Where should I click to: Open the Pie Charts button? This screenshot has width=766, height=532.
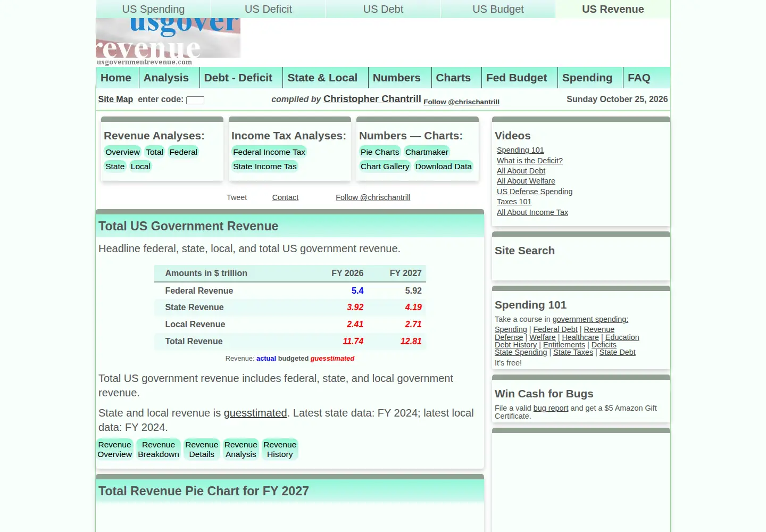[x=380, y=152]
